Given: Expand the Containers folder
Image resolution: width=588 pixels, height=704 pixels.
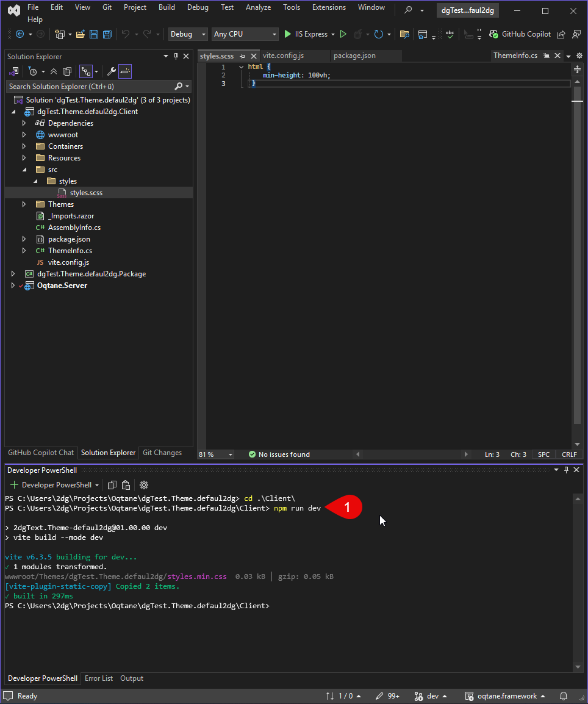Looking at the screenshot, I should click(24, 146).
